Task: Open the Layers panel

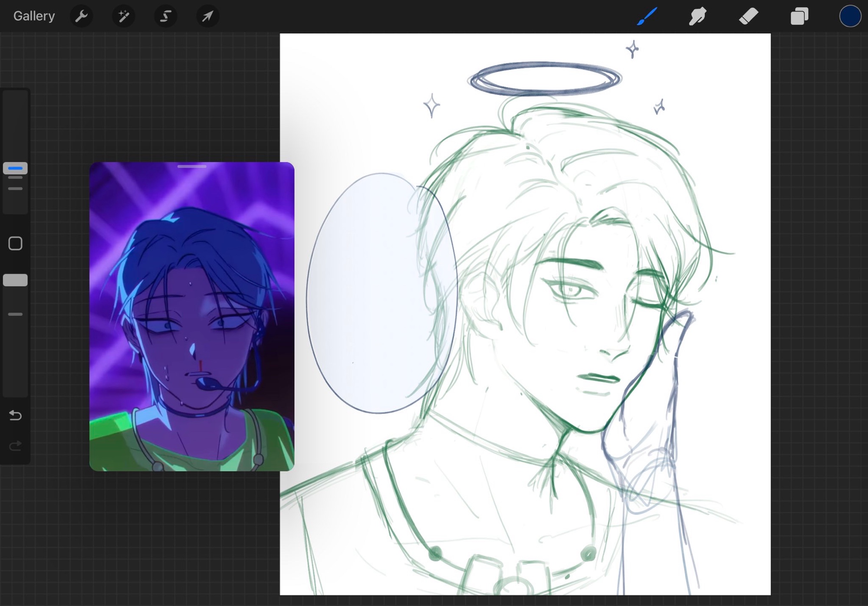Action: coord(799,16)
